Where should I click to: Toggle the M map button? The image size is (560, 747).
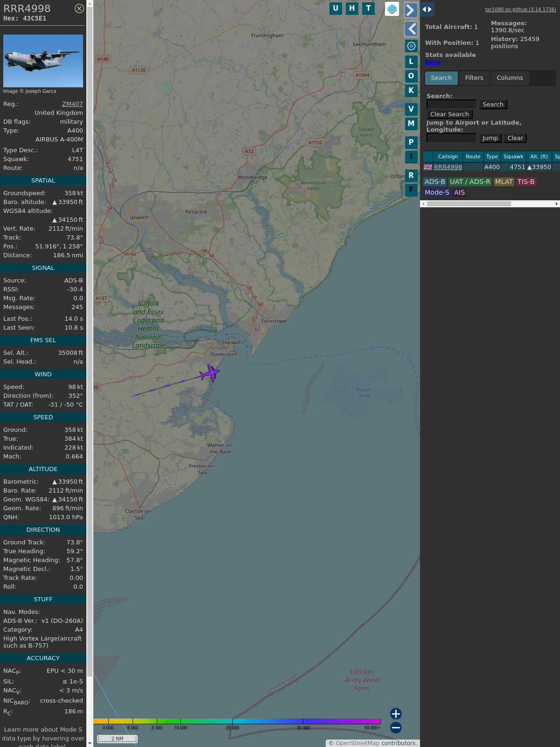pyautogui.click(x=411, y=123)
